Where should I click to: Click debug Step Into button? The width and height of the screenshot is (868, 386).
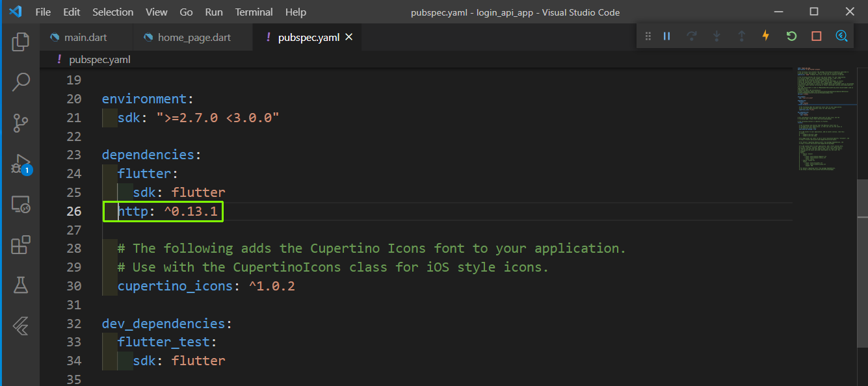coord(717,36)
